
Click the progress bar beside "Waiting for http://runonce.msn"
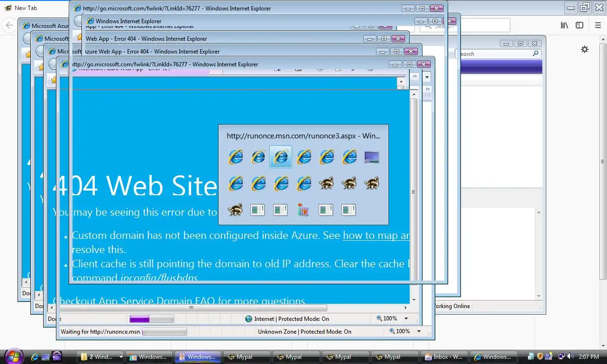point(165,332)
